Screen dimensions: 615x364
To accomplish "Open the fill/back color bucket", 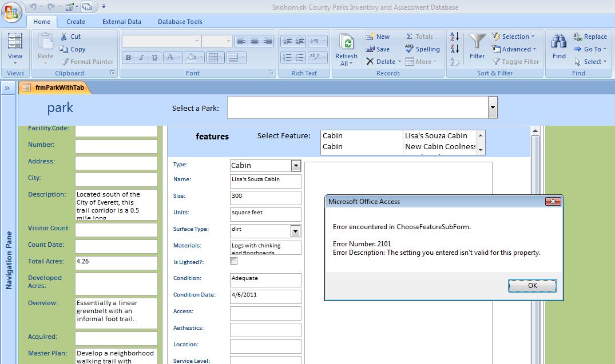I will [x=195, y=58].
